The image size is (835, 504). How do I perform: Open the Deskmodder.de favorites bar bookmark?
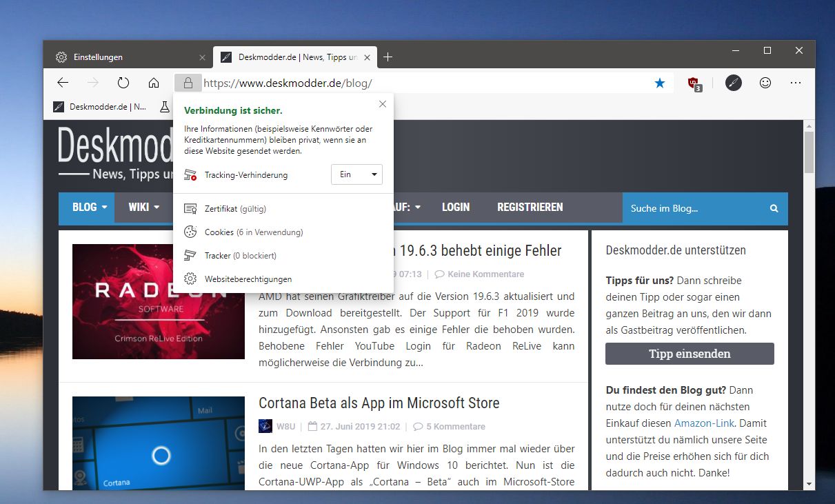point(100,107)
